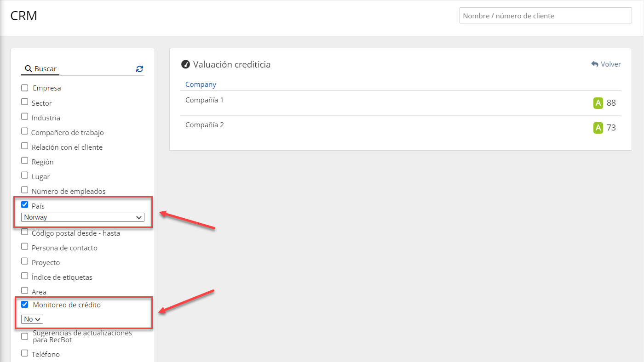Sort by the Company column header

coord(201,85)
